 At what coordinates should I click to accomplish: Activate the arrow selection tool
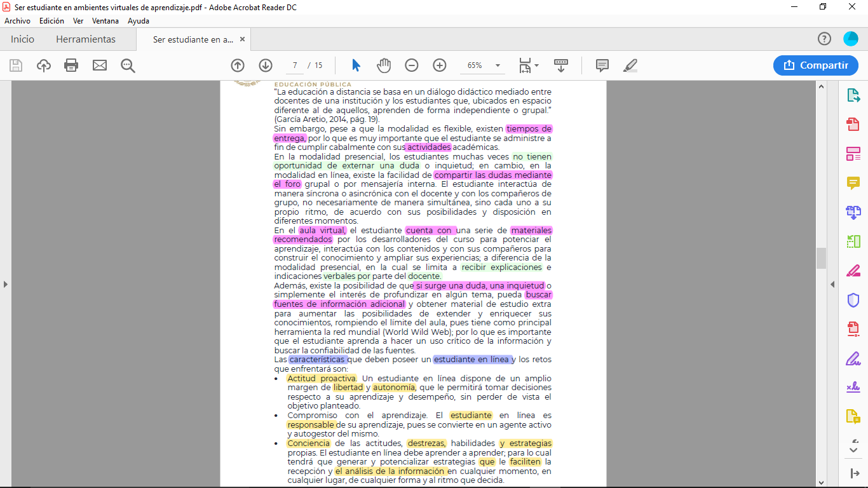(356, 65)
